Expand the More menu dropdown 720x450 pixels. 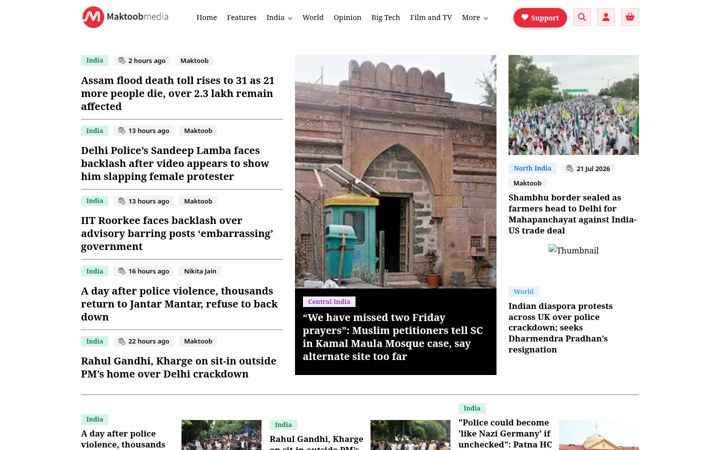point(475,17)
